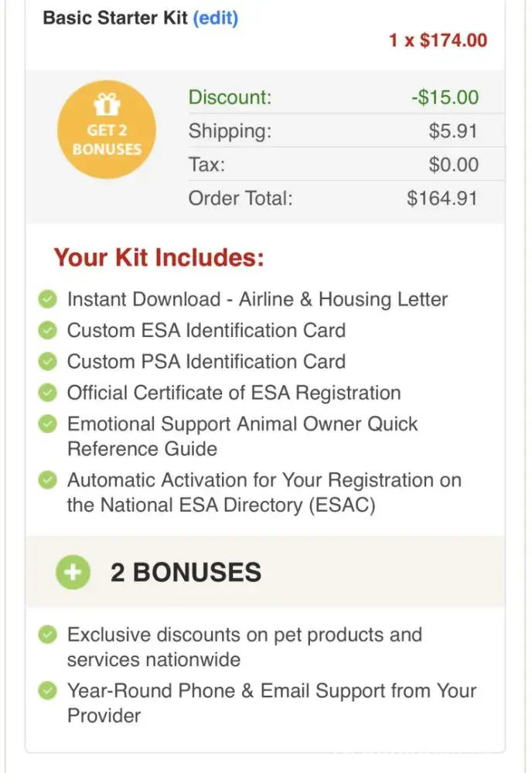532x773 pixels.
Task: Click the green Discount label
Action: click(x=230, y=97)
